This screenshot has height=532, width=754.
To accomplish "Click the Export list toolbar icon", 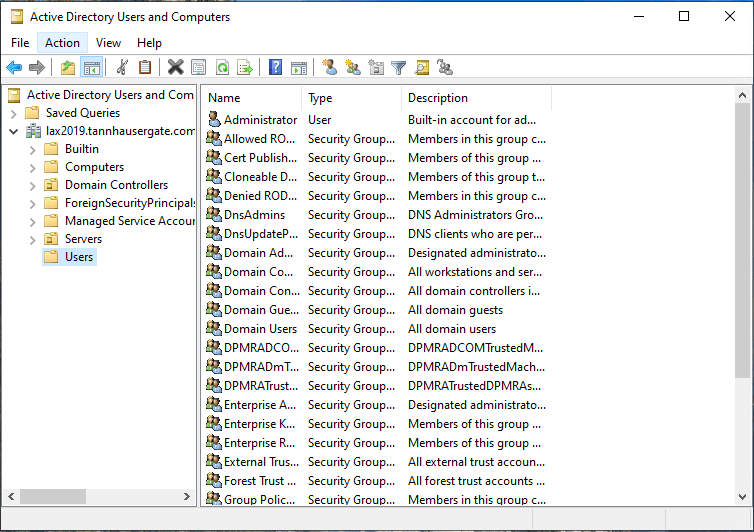I will point(245,68).
